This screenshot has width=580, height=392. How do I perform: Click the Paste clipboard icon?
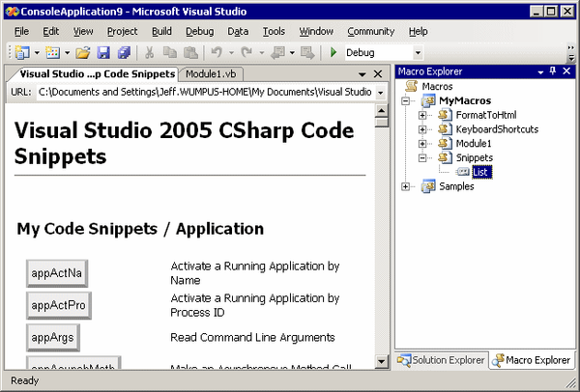pyautogui.click(x=190, y=53)
